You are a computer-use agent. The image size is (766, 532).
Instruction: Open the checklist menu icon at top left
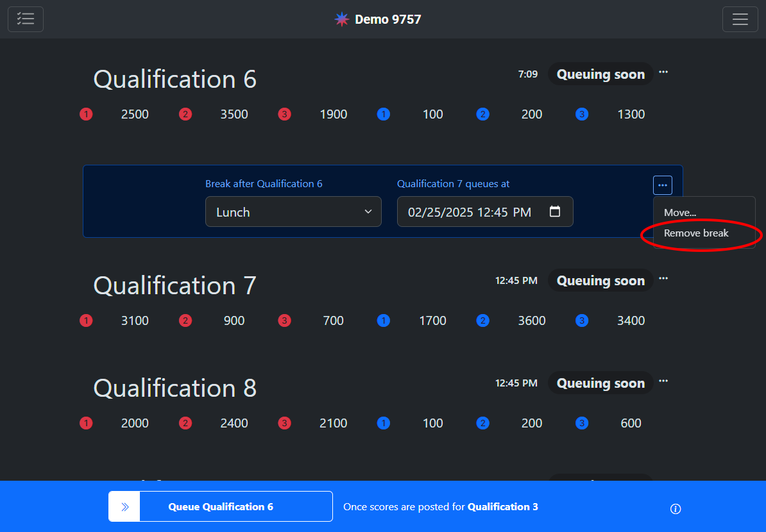26,19
